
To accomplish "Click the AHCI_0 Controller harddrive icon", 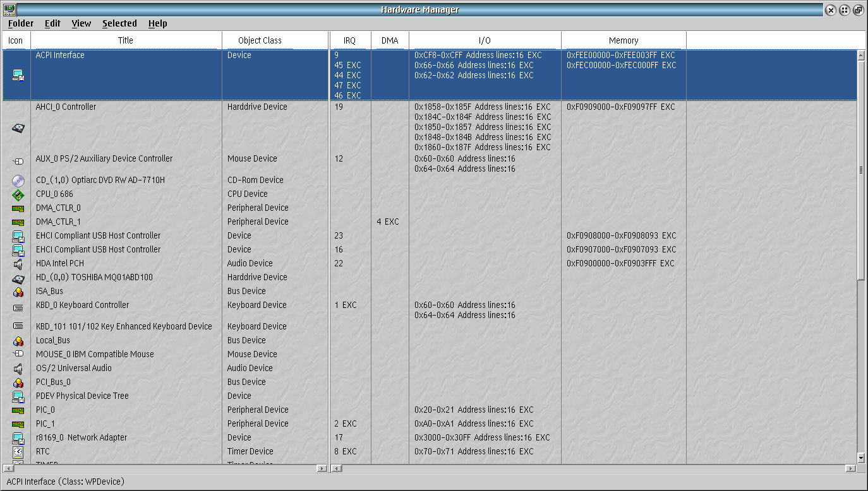I will tap(18, 127).
